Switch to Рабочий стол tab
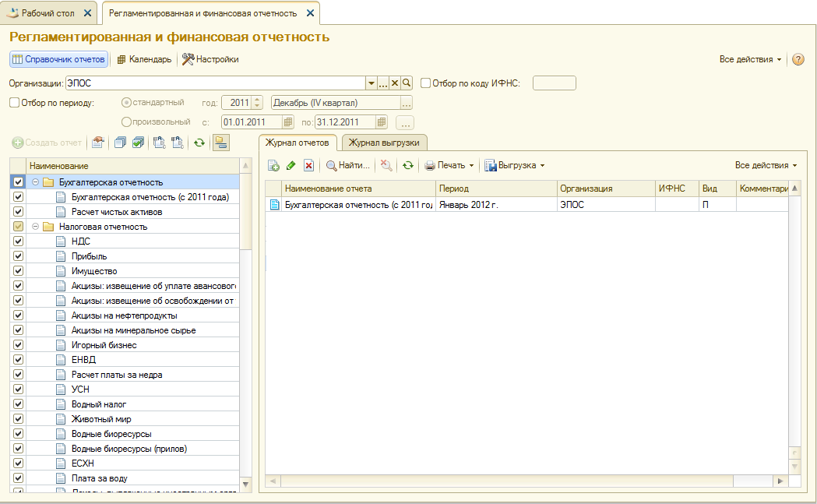Screen dimensions: 817x504 point(48,13)
